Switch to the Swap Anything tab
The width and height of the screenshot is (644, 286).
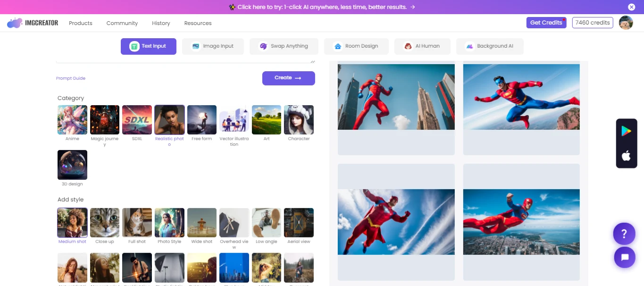tap(284, 46)
